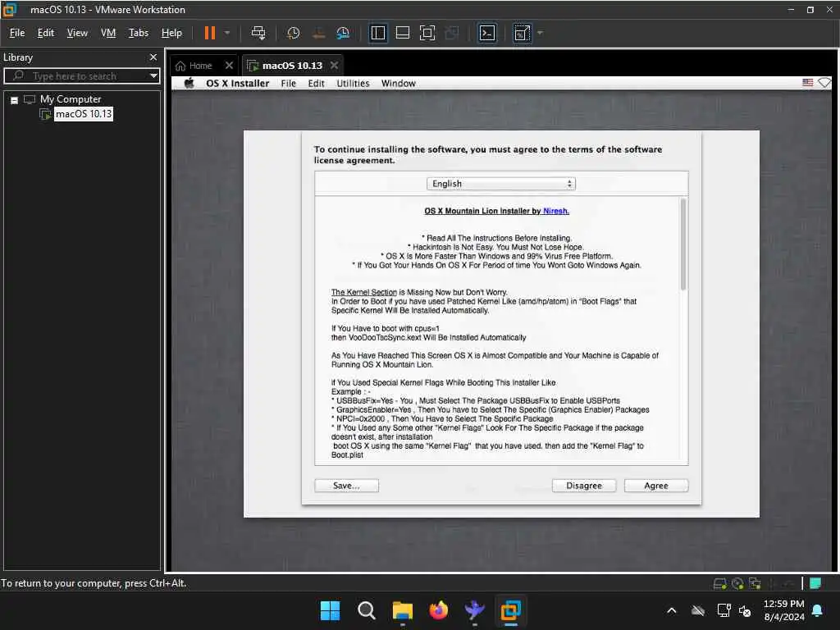840x630 pixels.
Task: Close the Library panel
Action: point(153,57)
